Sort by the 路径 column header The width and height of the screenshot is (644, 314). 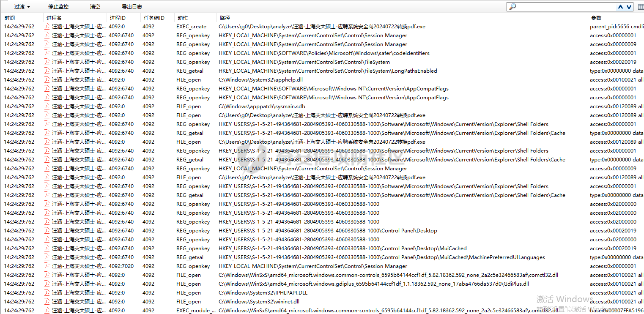pyautogui.click(x=225, y=18)
